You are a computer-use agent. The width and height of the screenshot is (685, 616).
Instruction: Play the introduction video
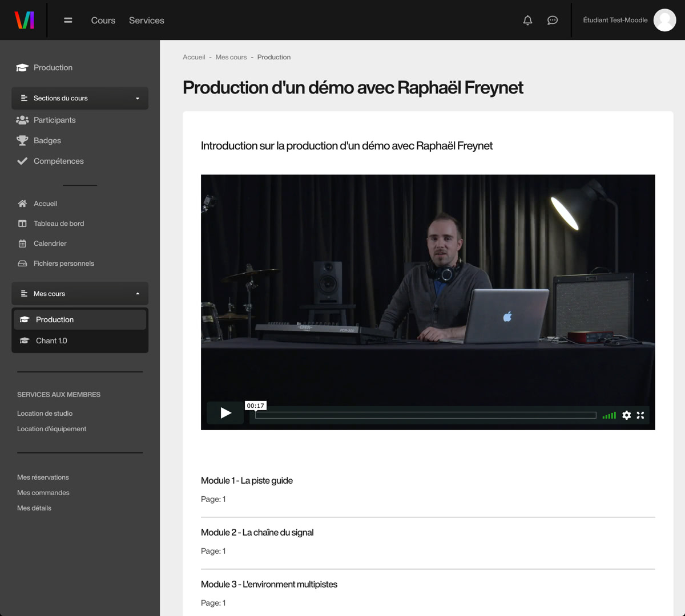[x=225, y=413]
